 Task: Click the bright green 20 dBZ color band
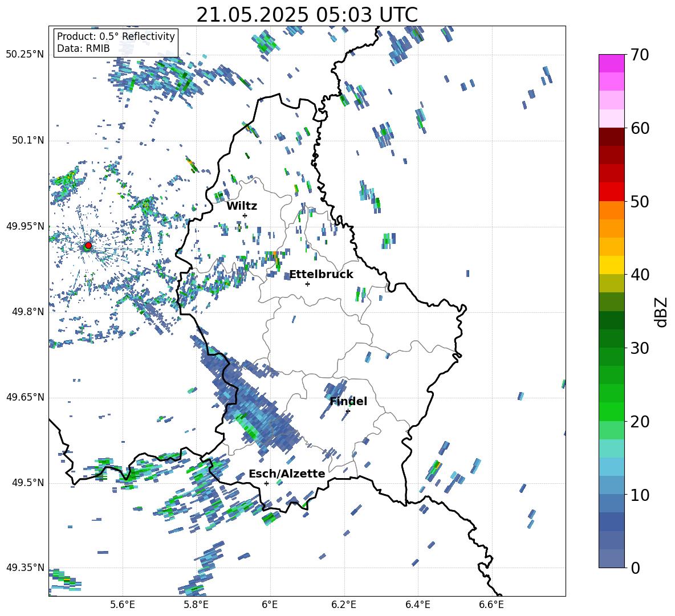611,411
